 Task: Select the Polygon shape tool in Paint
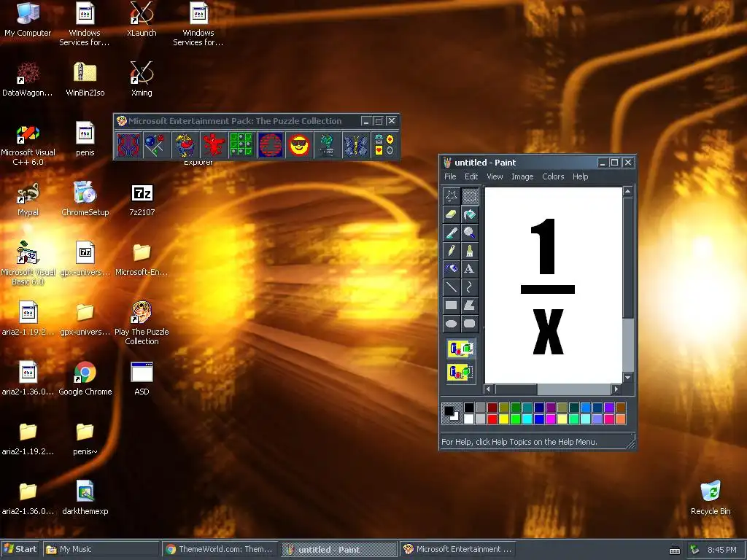pos(469,306)
